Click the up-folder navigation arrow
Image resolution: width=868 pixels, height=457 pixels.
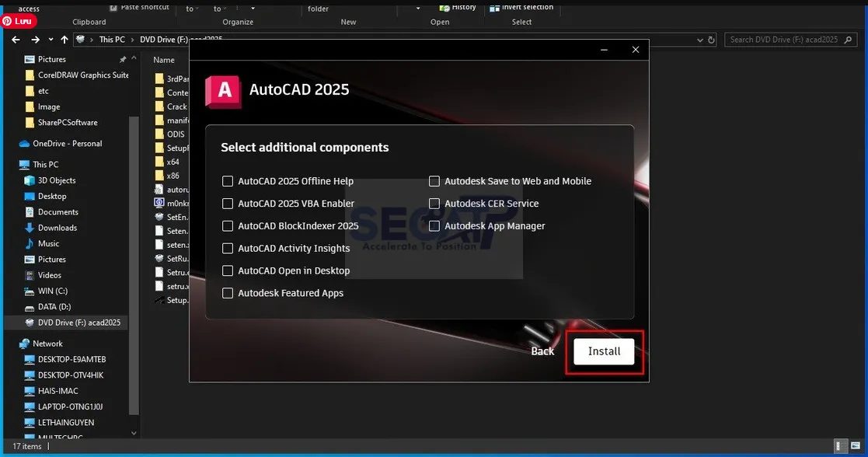(64, 39)
